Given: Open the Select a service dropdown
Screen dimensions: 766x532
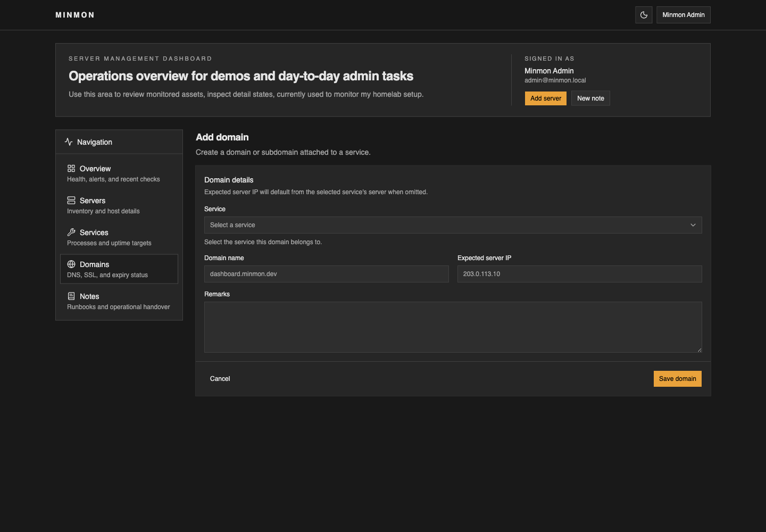Looking at the screenshot, I should pyautogui.click(x=453, y=225).
